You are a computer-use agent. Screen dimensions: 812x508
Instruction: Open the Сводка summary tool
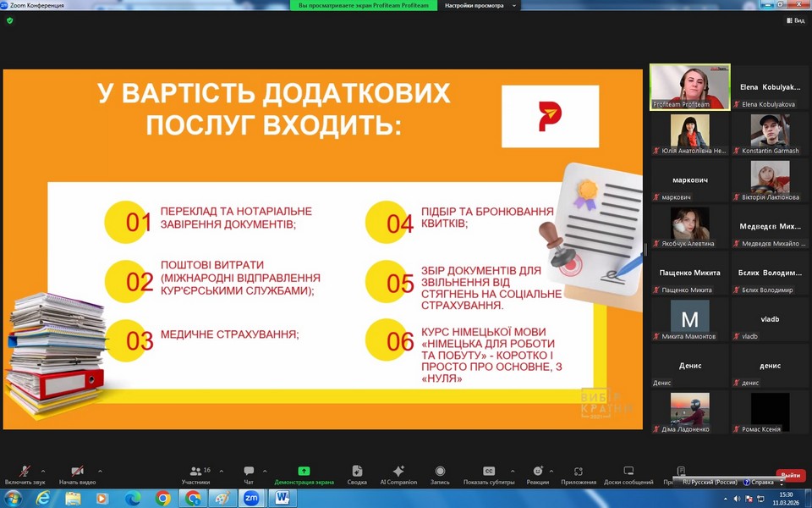357,472
